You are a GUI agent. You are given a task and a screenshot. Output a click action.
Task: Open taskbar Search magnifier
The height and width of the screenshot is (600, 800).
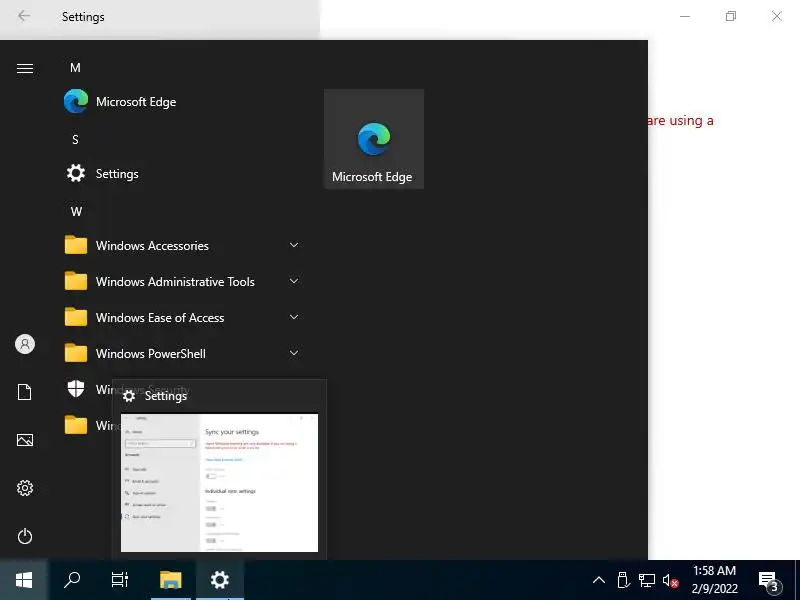(x=72, y=580)
